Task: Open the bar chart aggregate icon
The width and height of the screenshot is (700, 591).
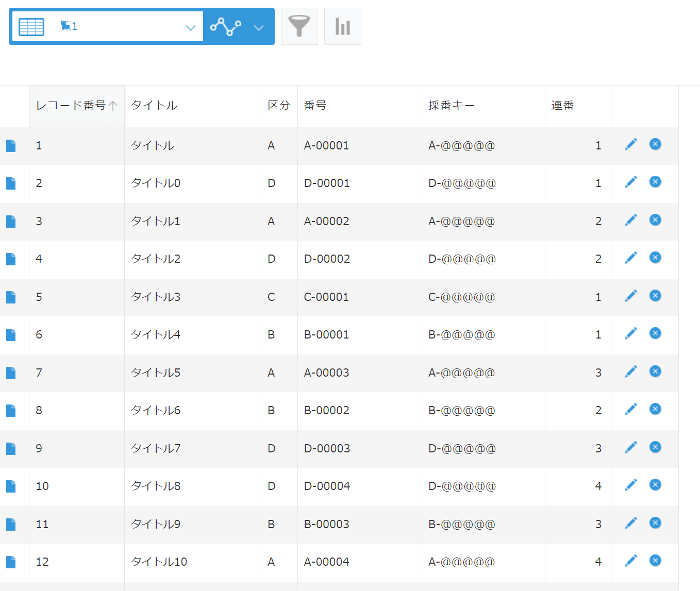Action: (342, 26)
